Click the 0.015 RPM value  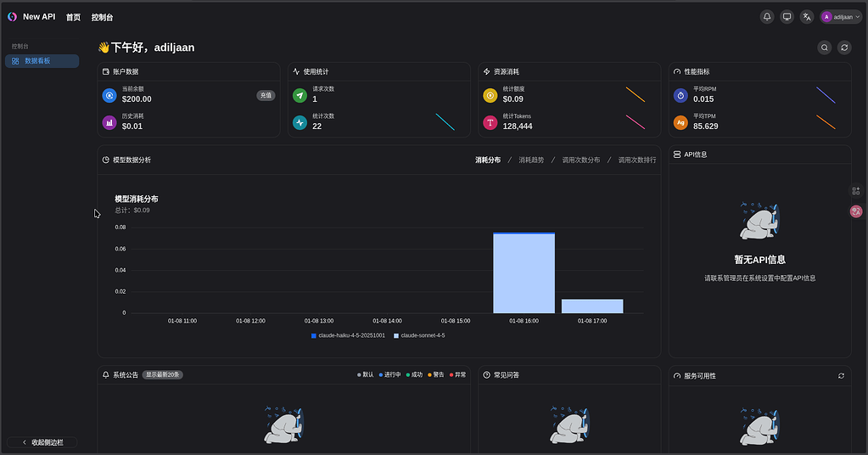coord(703,99)
